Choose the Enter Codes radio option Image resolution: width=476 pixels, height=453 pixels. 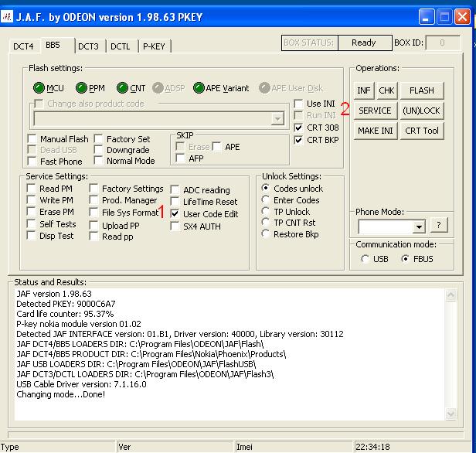(266, 199)
